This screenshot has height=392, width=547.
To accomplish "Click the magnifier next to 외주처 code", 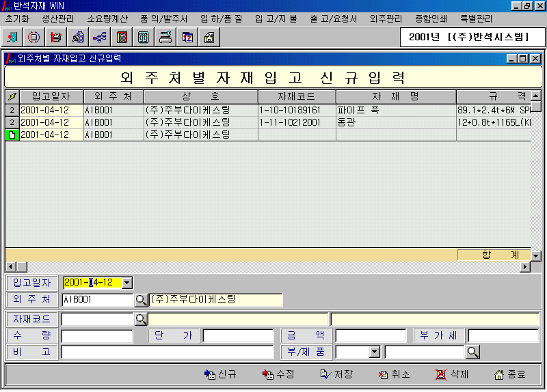I will click(141, 300).
